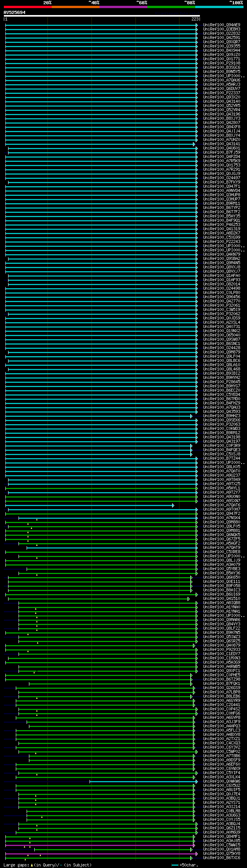Click the =50char. scale legend marker
This screenshot has height=868, width=247.
click(186, 865)
